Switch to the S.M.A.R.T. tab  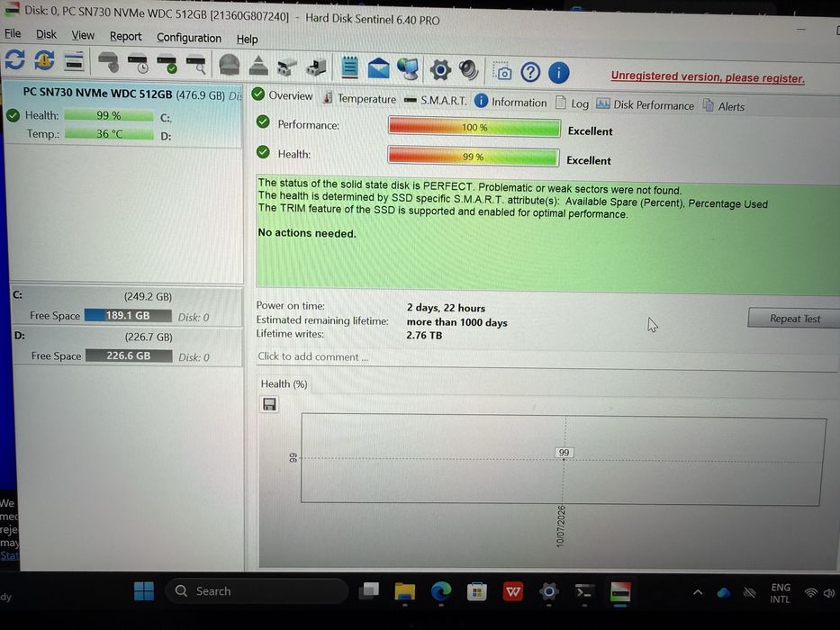pos(436,100)
